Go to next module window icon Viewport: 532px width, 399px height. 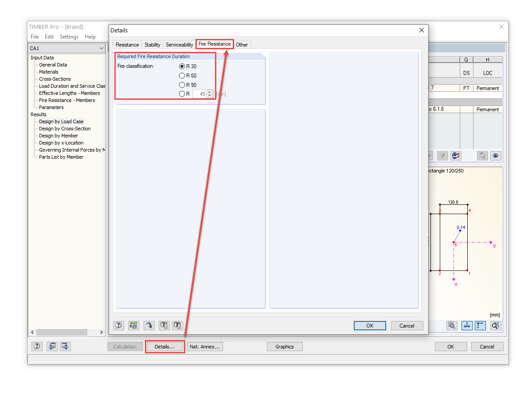pyautogui.click(x=65, y=346)
